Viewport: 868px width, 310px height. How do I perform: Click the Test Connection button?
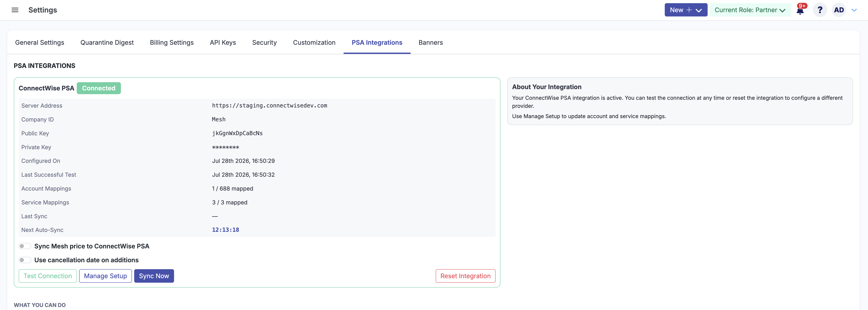(48, 276)
